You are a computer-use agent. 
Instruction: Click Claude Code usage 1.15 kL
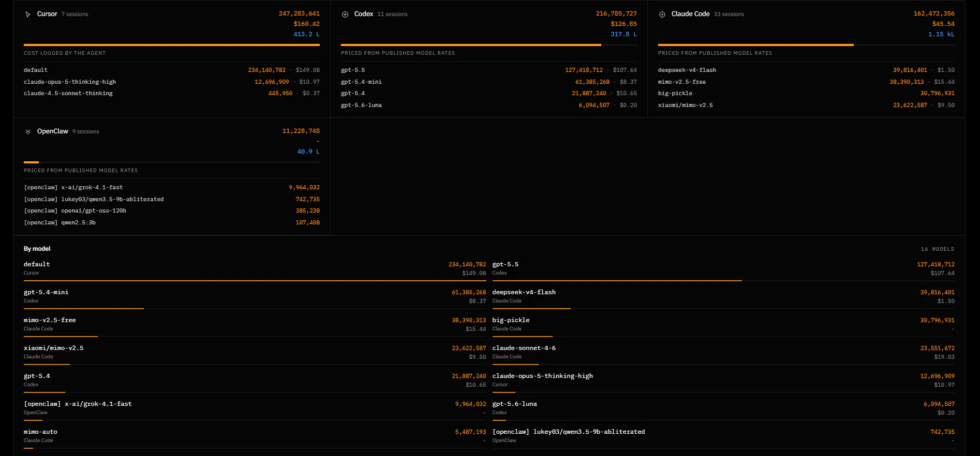point(941,34)
